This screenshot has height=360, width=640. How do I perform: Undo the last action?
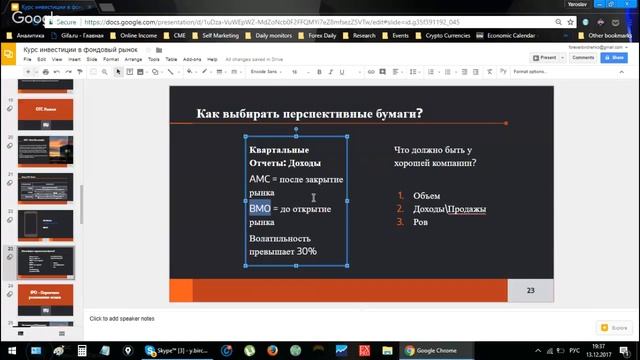57,72
